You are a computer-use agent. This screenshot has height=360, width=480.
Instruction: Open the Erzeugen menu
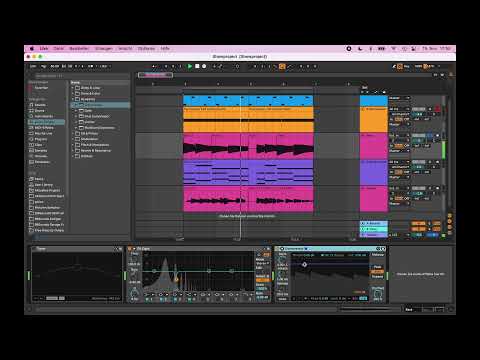104,49
